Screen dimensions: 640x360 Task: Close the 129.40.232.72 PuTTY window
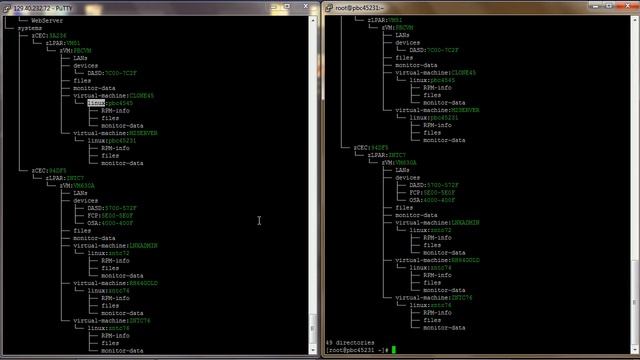305,7
